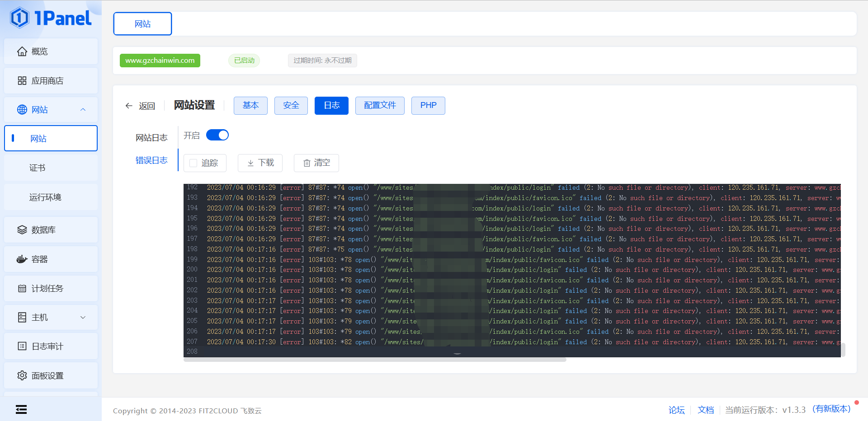Expand the 主机 sidebar menu chevron

[x=83, y=318]
